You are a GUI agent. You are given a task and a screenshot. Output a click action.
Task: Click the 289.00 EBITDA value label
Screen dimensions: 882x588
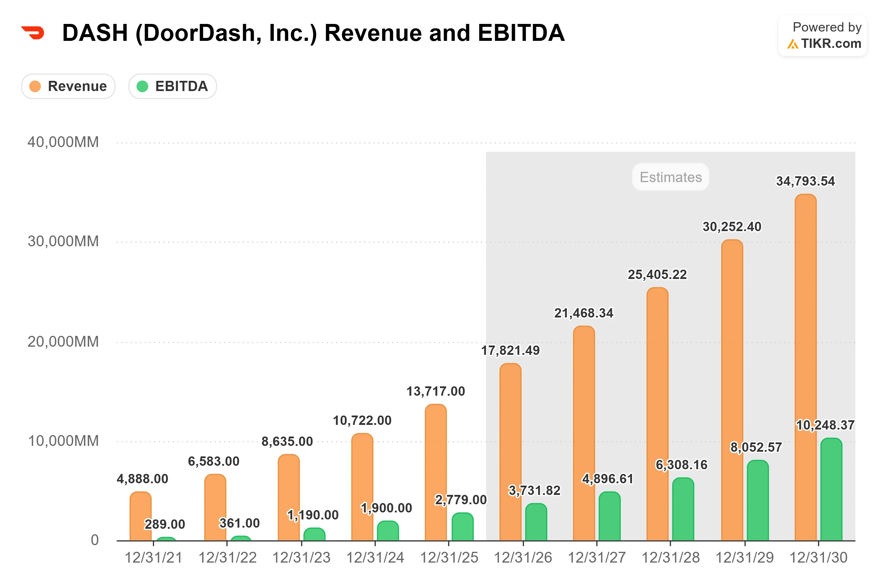click(x=165, y=524)
